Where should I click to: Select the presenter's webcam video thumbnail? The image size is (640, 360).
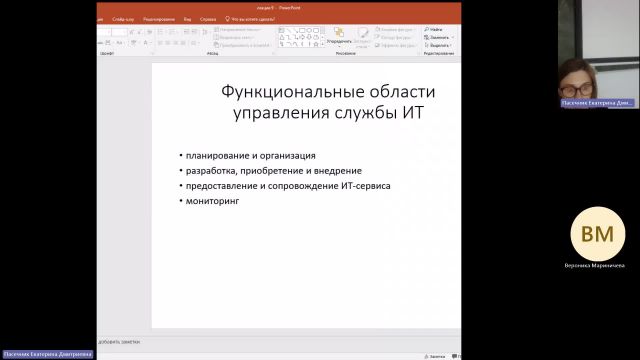598,54
